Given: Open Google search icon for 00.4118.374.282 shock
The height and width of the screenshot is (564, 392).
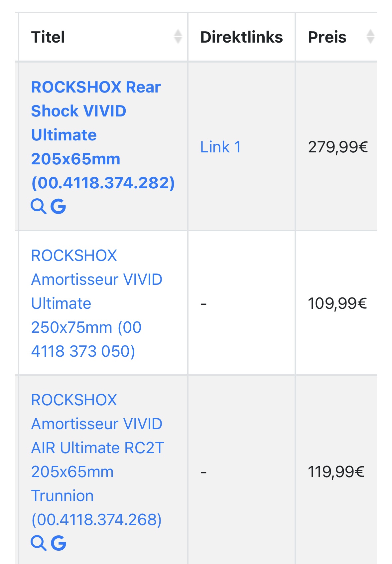Looking at the screenshot, I should [58, 206].
